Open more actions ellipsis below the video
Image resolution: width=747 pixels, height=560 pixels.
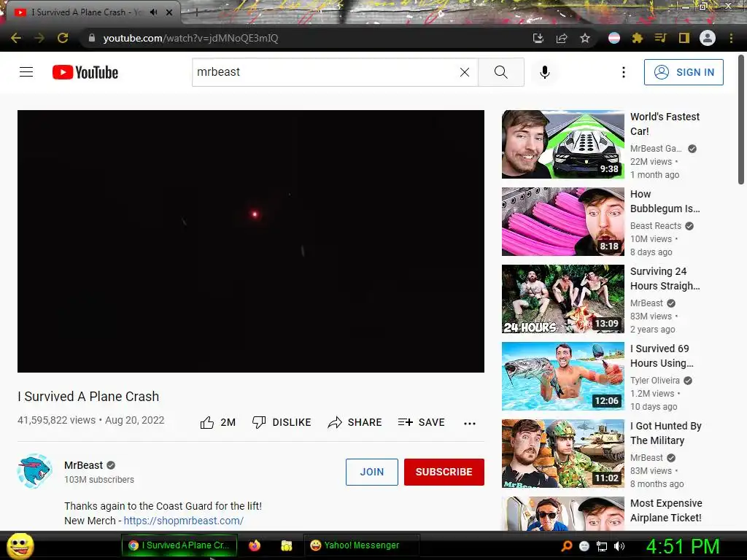[x=470, y=423]
